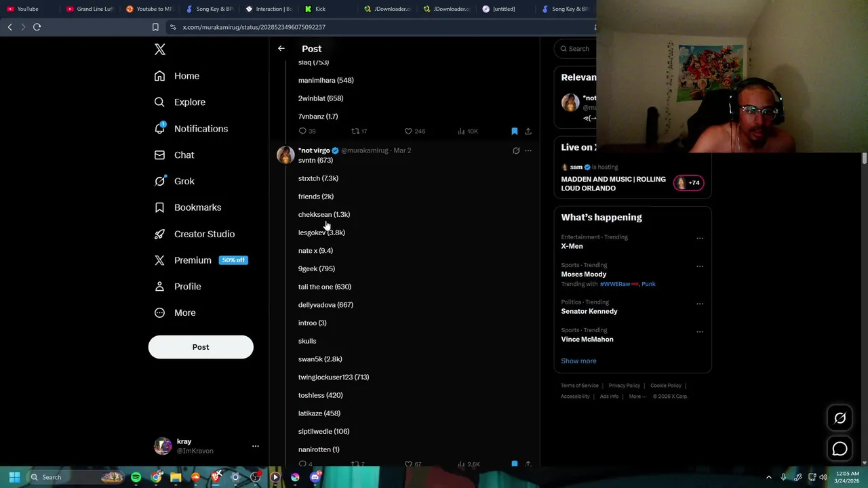Image resolution: width=868 pixels, height=488 pixels.
Task: Open the floating messages button
Action: pos(840,449)
